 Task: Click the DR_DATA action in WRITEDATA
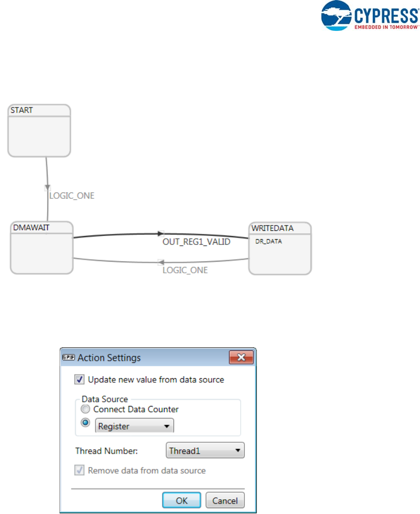coord(268,241)
